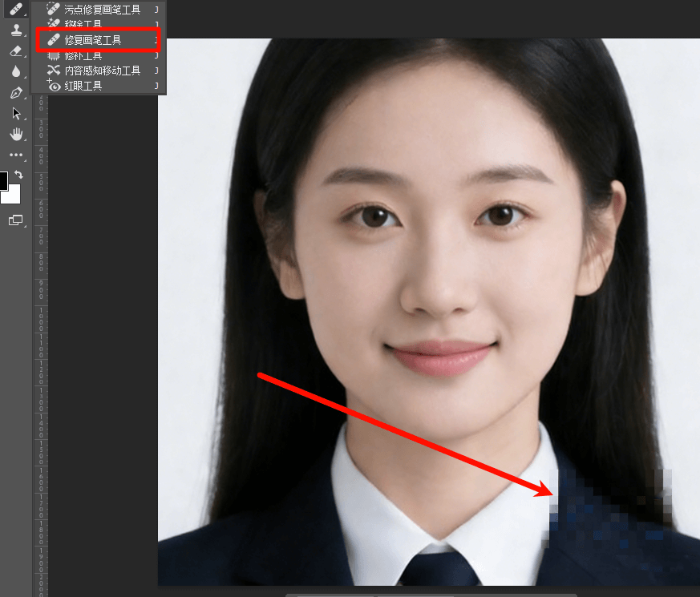Open the Edit Toolbar three-dots button
This screenshot has height=597, width=700.
point(15,155)
